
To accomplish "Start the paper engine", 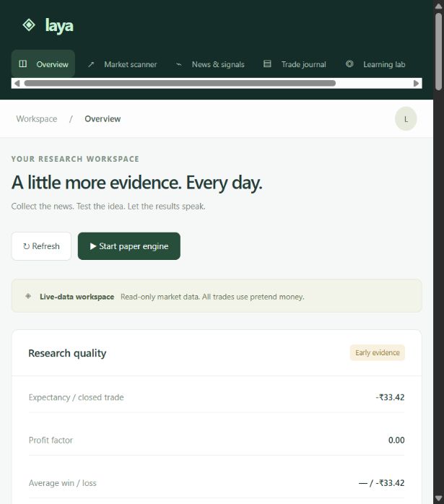I will (129, 246).
